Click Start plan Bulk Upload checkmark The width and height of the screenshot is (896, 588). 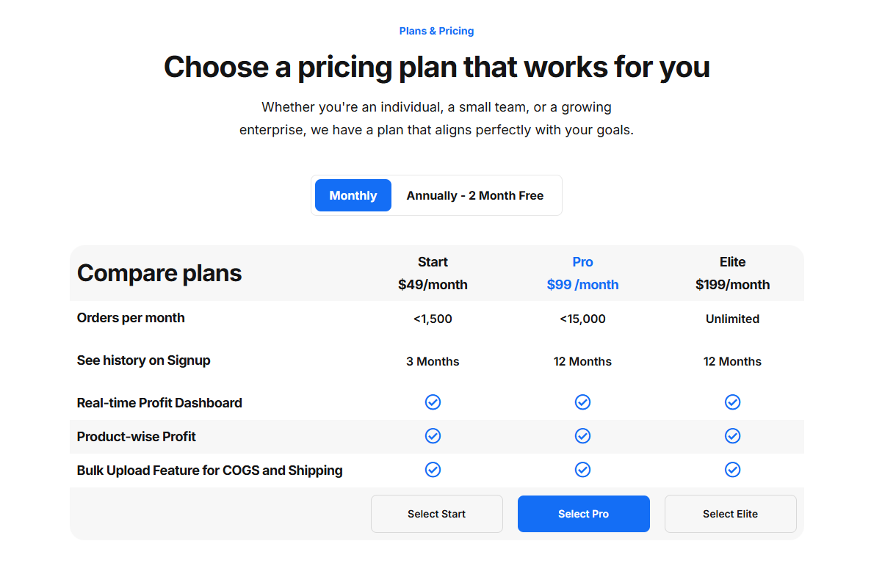[433, 470]
